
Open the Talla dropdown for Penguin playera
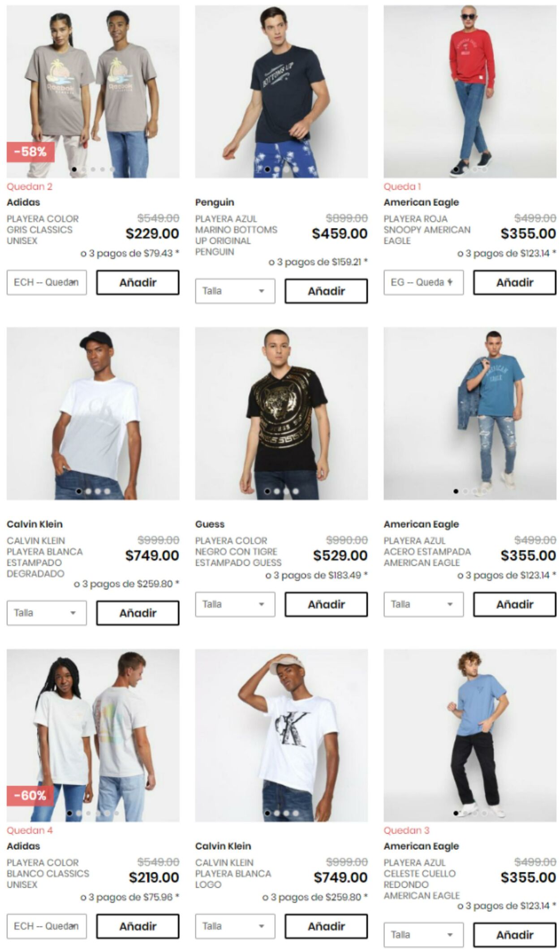tap(235, 291)
